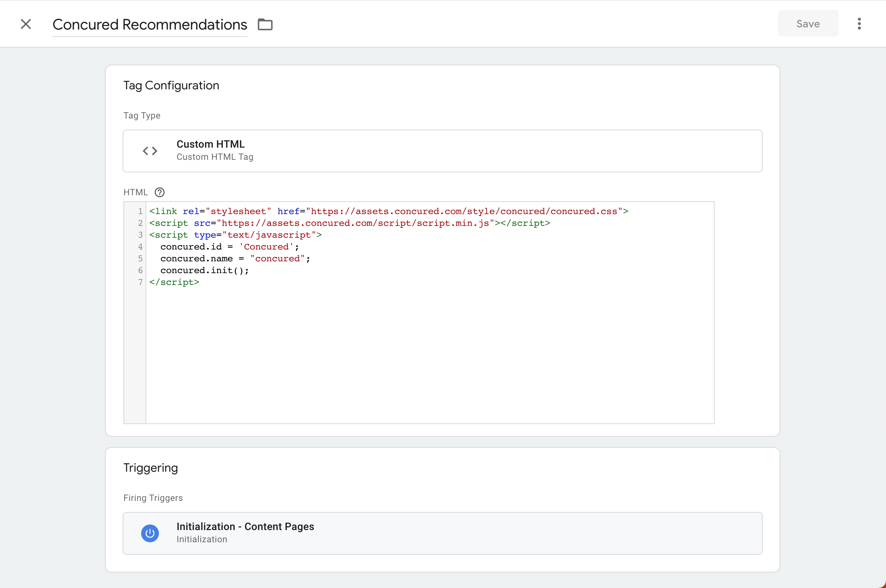The height and width of the screenshot is (588, 886).
Task: Edit the tag name Concured Recommendations
Action: point(150,24)
